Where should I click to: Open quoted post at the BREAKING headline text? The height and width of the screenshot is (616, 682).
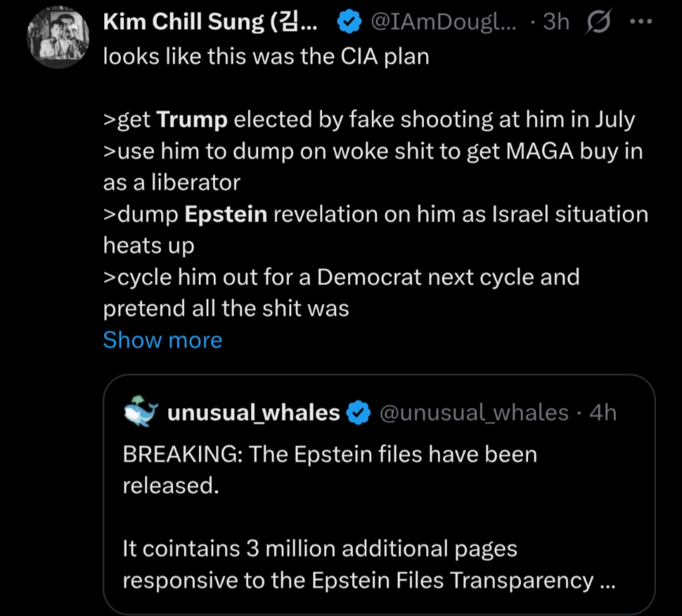[330, 454]
